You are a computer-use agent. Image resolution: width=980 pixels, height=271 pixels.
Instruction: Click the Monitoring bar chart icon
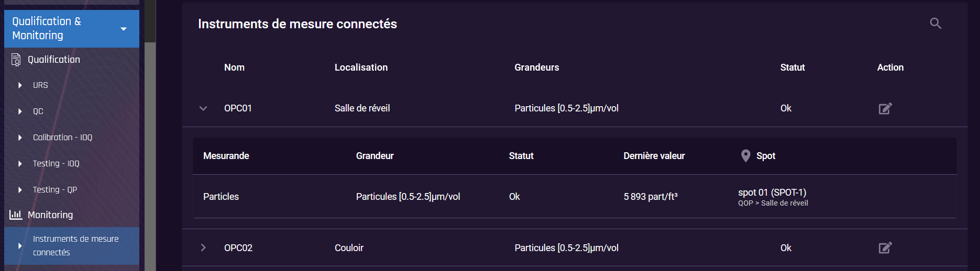tap(16, 214)
